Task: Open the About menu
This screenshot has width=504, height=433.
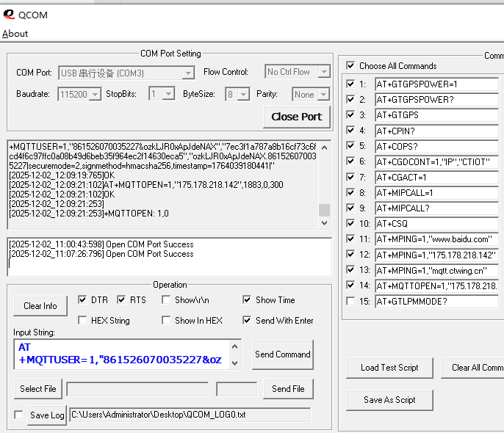Action: [15, 34]
